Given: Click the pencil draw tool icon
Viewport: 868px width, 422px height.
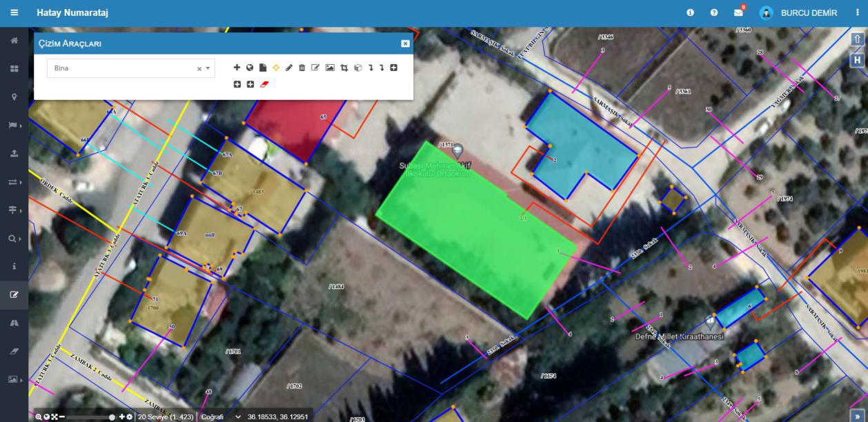Looking at the screenshot, I should [289, 68].
